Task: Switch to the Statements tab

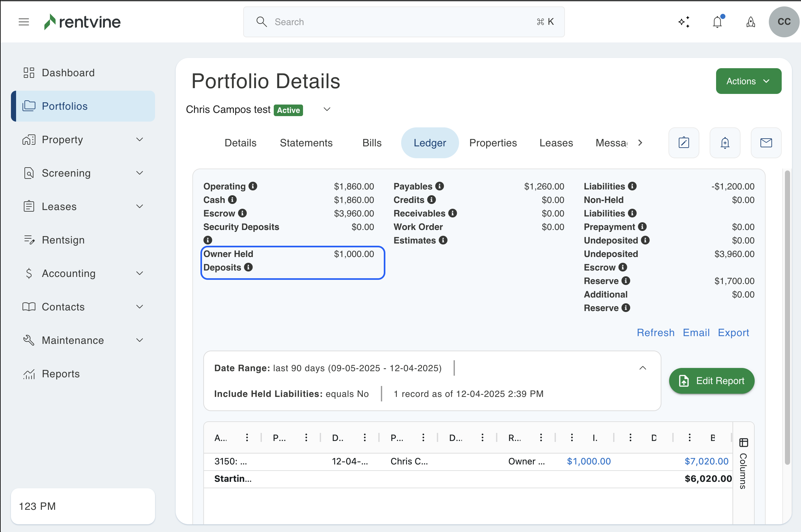Action: click(306, 143)
